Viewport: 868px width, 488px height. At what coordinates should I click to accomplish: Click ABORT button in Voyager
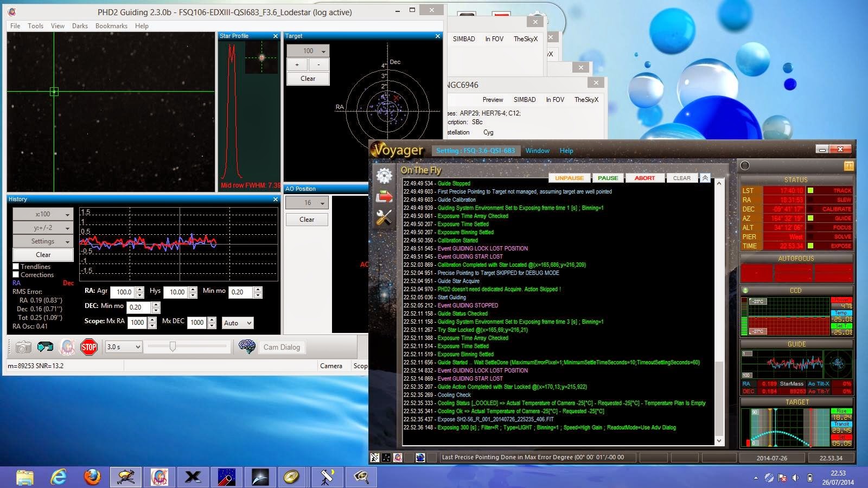(x=644, y=178)
